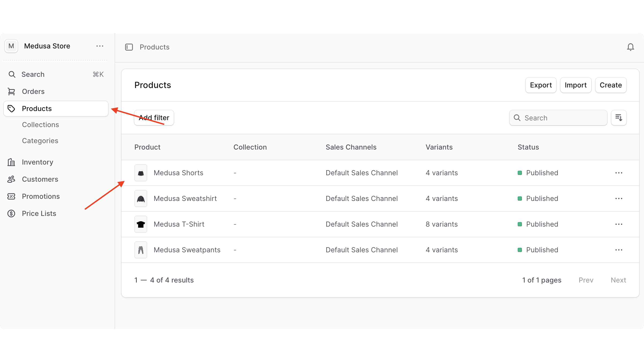
Task: Switch to the Collections section
Action: [40, 124]
